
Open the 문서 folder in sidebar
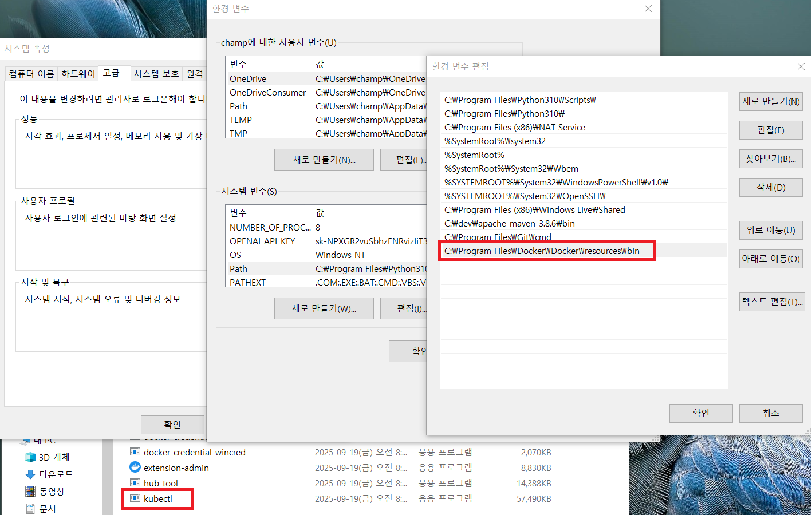click(41, 509)
